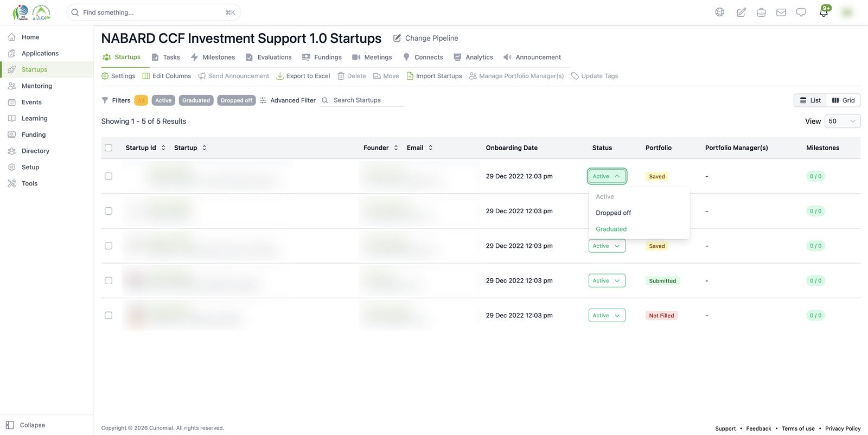Image resolution: width=868 pixels, height=435 pixels.
Task: Collapse the open Active status dropdown
Action: tap(607, 176)
